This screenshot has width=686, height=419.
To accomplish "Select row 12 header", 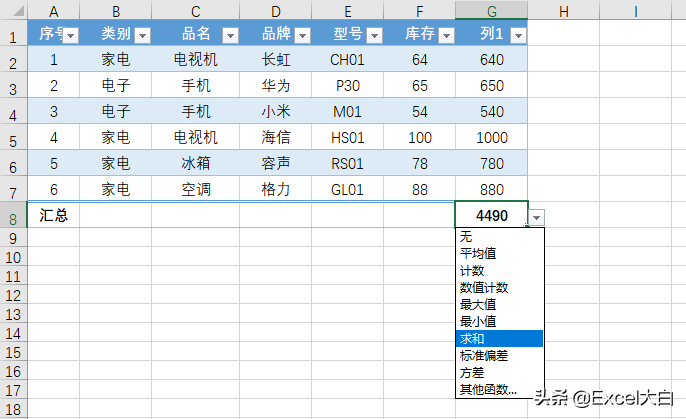I will point(13,296).
